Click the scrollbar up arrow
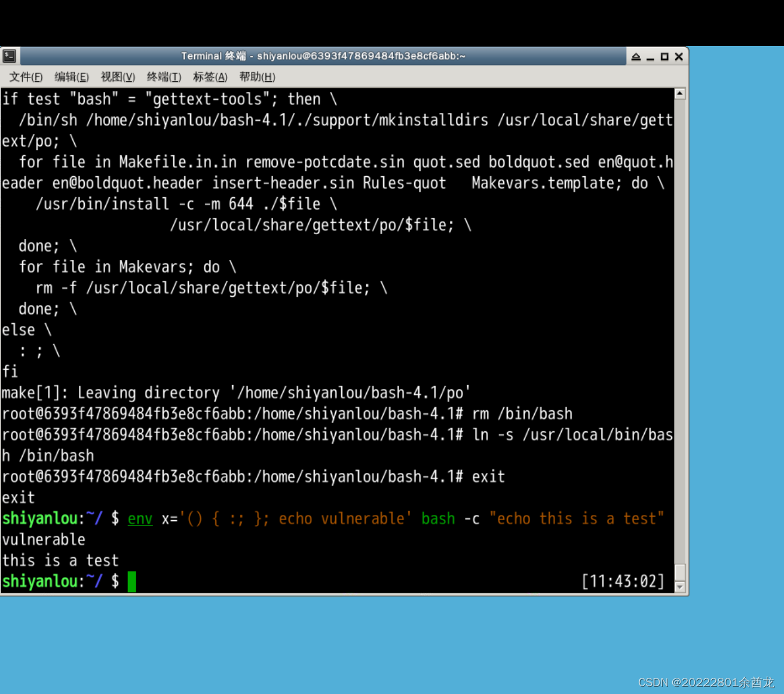The image size is (784, 694). [x=680, y=94]
